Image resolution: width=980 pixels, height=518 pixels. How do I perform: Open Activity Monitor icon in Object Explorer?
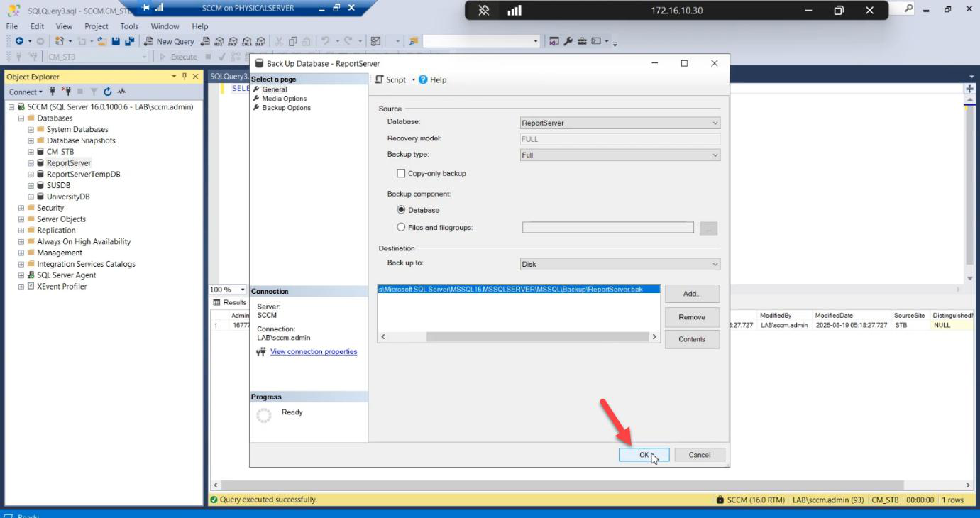[121, 92]
